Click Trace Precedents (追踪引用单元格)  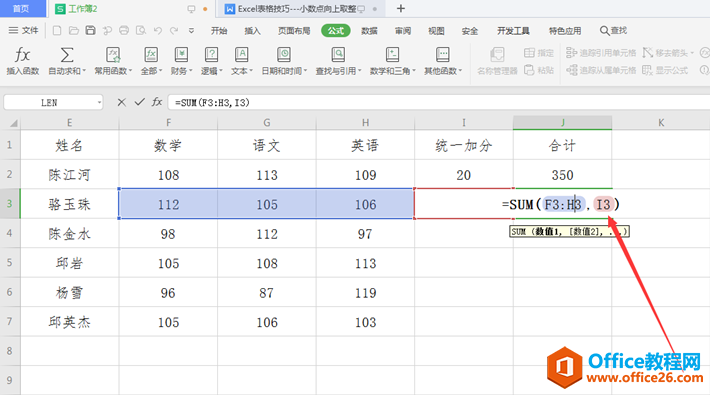[x=601, y=53]
